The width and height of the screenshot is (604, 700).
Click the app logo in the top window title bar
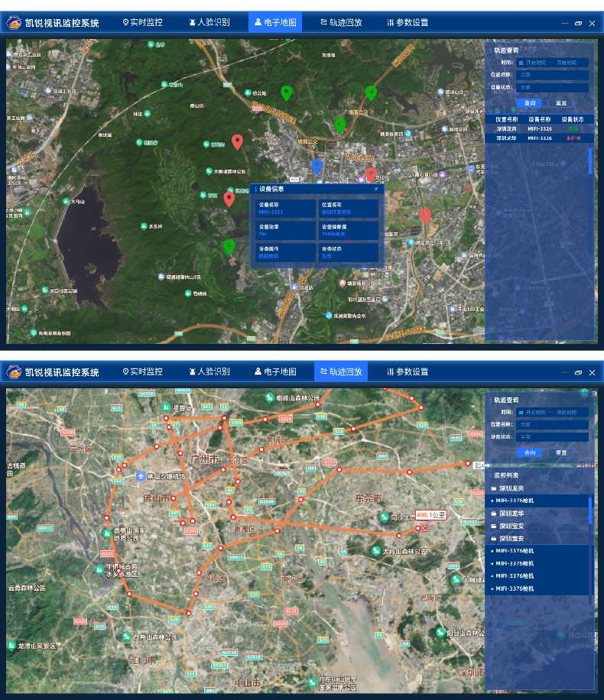click(14, 23)
